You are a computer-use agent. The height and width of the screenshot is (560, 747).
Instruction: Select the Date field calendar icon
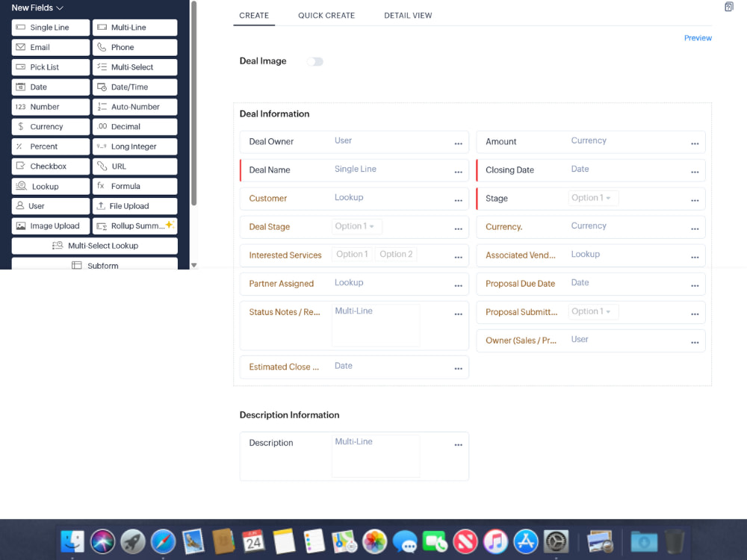[x=20, y=87]
